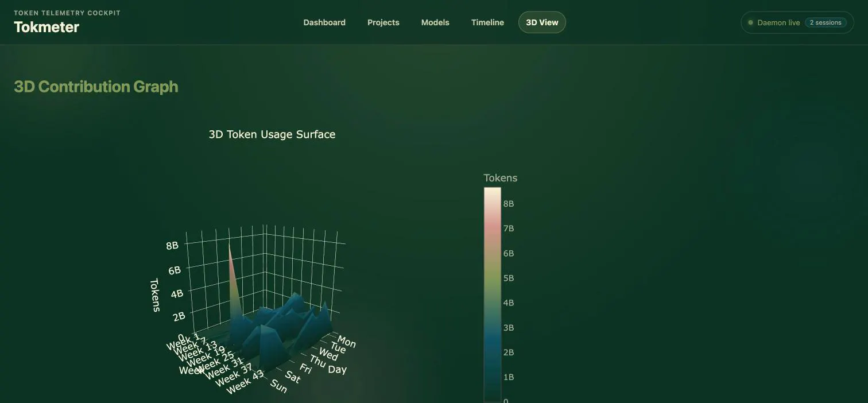Click the "Thu" day axis label
The width and height of the screenshot is (868, 403).
(317, 362)
